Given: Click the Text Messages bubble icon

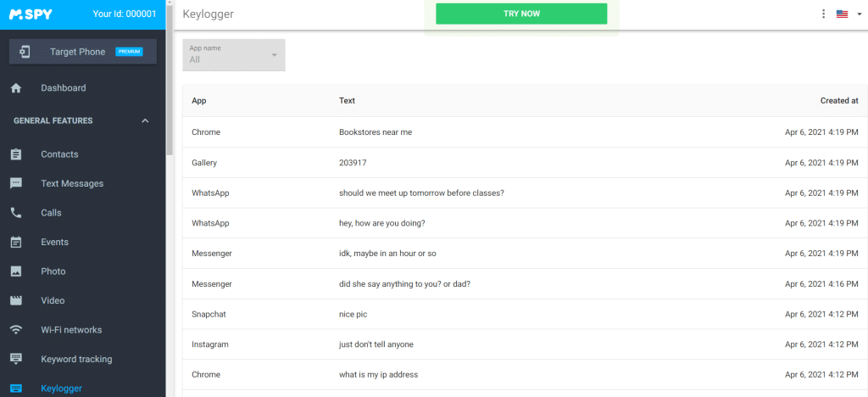Looking at the screenshot, I should pos(16,183).
